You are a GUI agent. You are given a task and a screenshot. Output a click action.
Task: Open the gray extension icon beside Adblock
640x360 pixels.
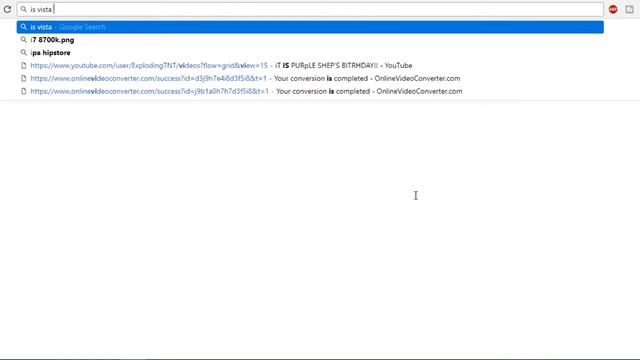pyautogui.click(x=629, y=9)
